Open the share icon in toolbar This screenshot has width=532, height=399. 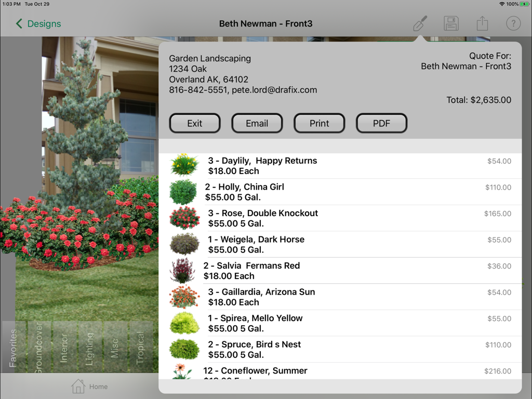pos(482,23)
